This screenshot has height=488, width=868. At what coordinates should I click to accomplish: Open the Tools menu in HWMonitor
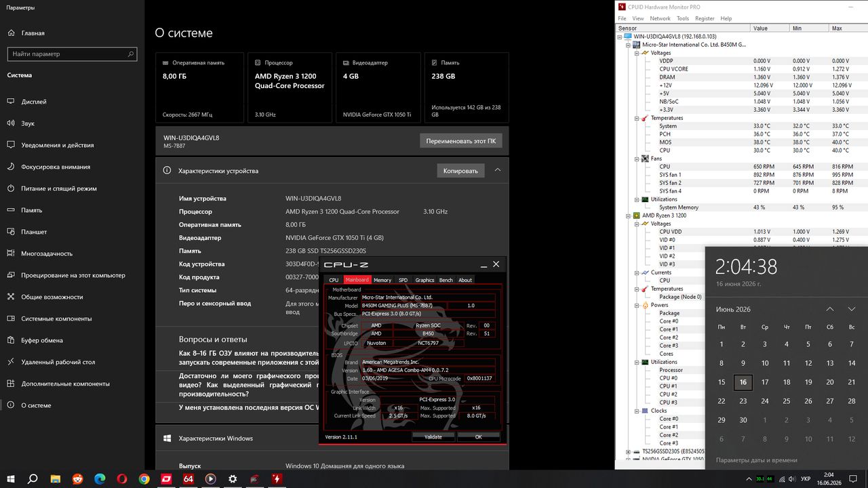tap(683, 18)
